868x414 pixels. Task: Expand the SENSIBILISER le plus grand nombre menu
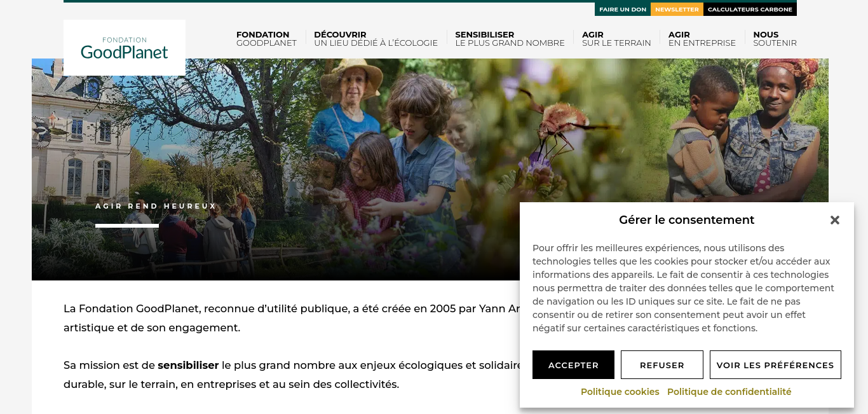click(510, 39)
